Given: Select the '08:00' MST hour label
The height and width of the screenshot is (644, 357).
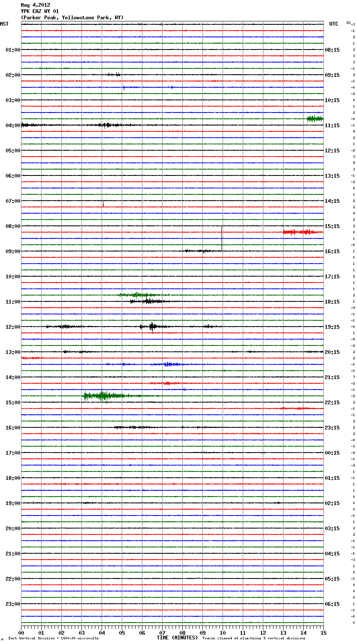Looking at the screenshot, I should click(13, 226).
